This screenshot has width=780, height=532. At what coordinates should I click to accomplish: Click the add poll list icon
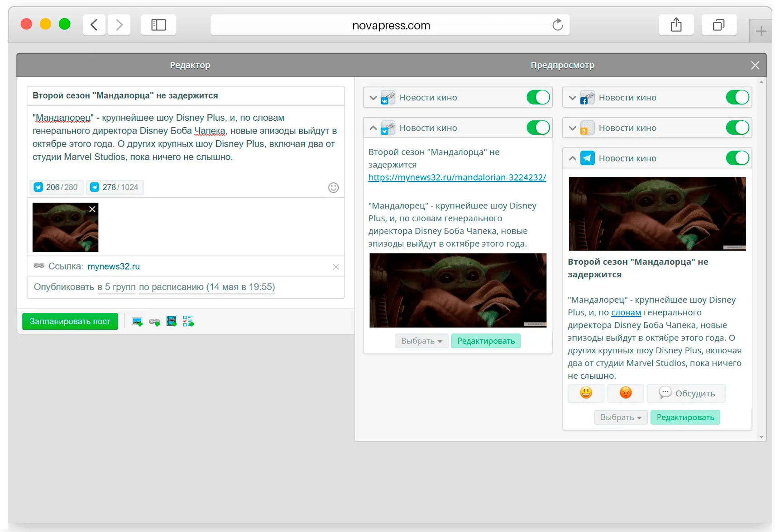188,321
